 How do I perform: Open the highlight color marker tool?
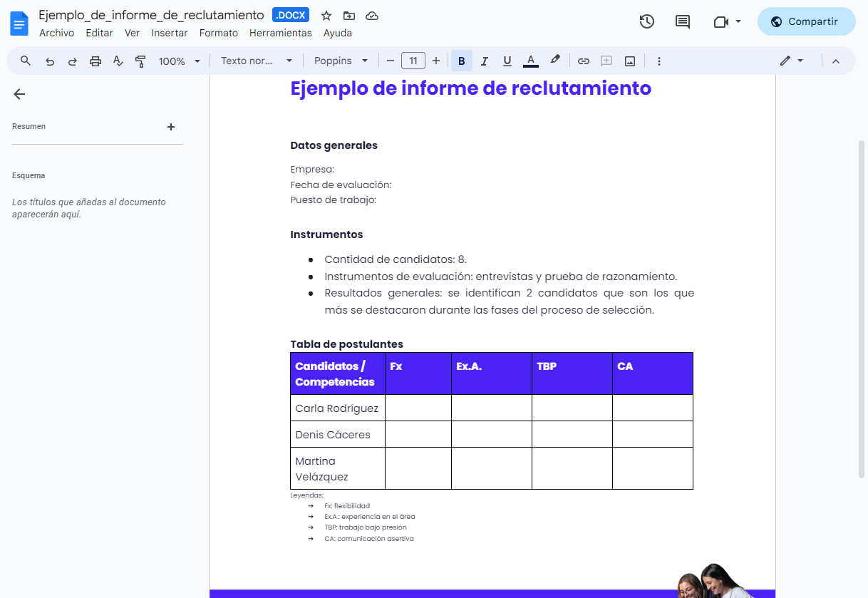point(555,61)
